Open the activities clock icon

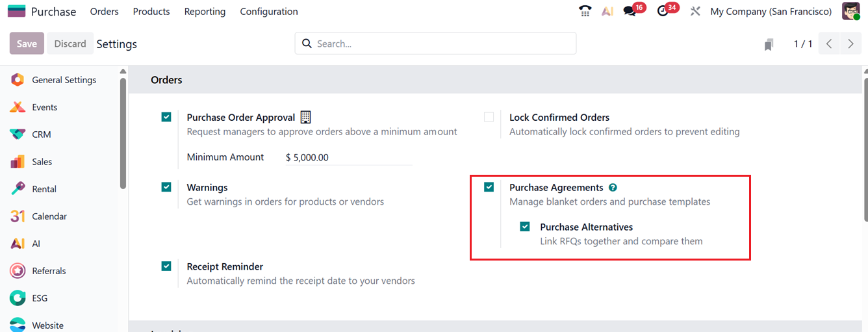[663, 11]
